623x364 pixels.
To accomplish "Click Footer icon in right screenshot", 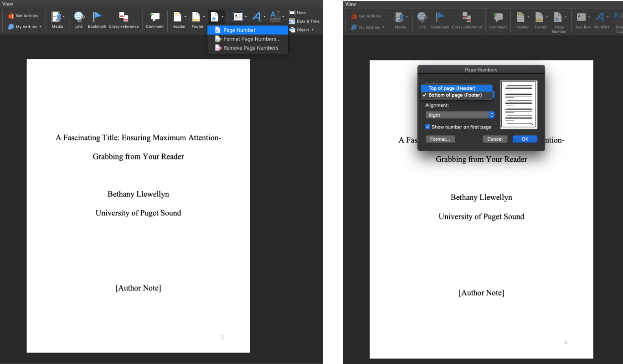I will [x=539, y=17].
